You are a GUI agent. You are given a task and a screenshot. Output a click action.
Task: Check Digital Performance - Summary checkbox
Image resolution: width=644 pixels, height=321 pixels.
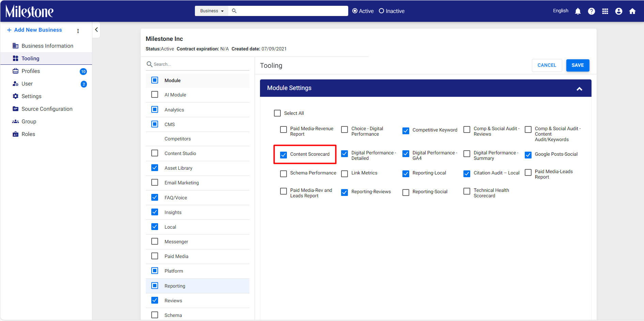click(467, 154)
